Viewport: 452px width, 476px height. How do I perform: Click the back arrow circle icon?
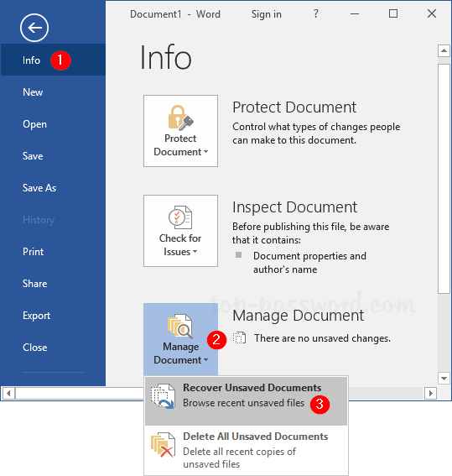34,28
